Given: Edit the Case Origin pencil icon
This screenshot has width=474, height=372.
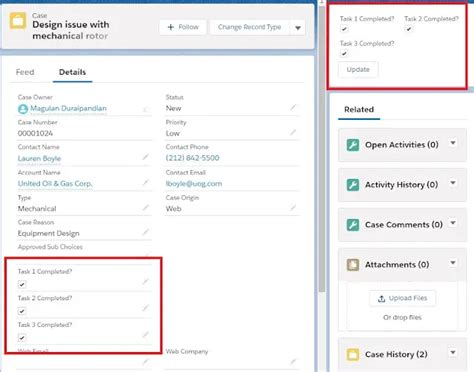Looking at the screenshot, I should [293, 208].
